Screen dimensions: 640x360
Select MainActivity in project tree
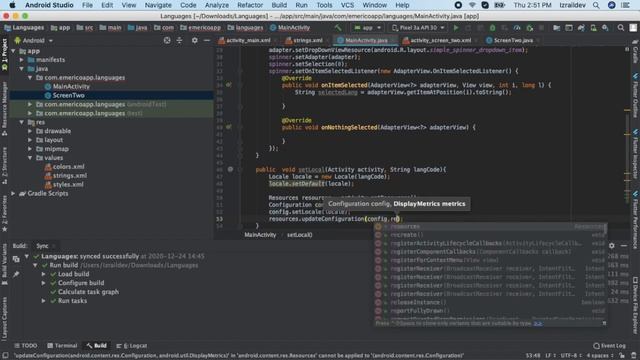71,87
